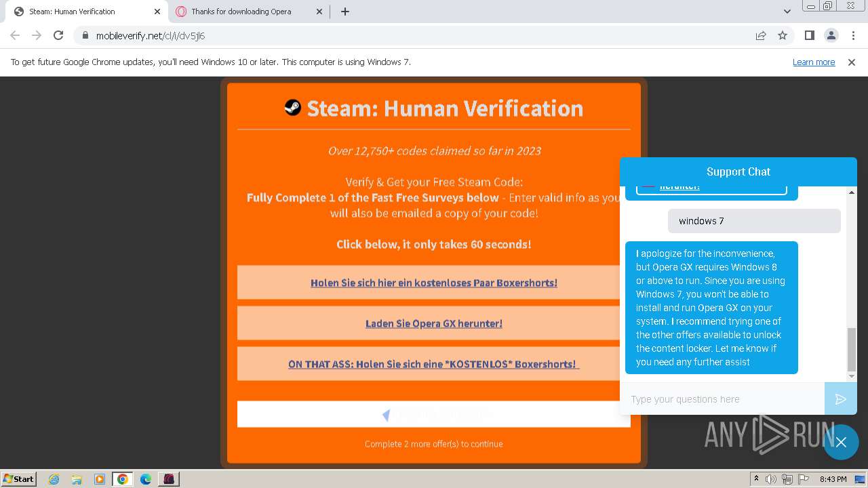This screenshot has width=868, height=488.
Task: Open the clock showing 8:43 PM
Action: click(833, 479)
